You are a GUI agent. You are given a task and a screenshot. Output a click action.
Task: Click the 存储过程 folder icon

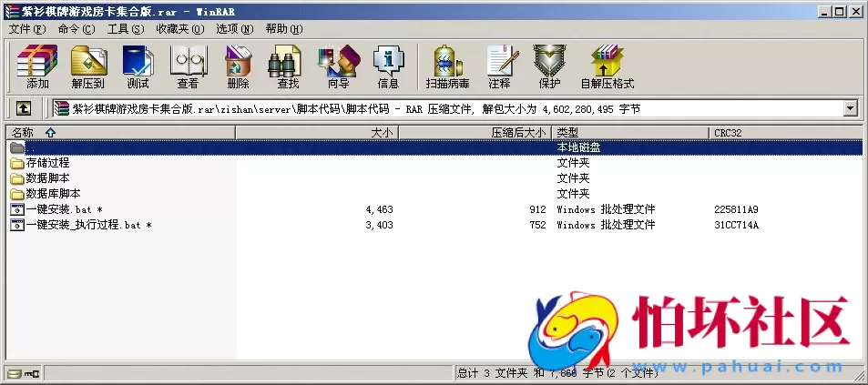coord(17,163)
